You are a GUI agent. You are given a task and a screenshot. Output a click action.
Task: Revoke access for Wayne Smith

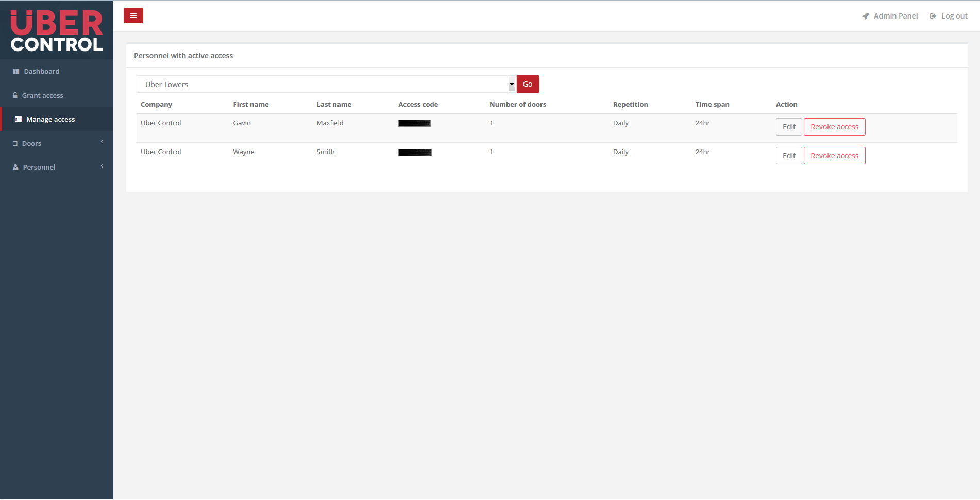pos(834,156)
